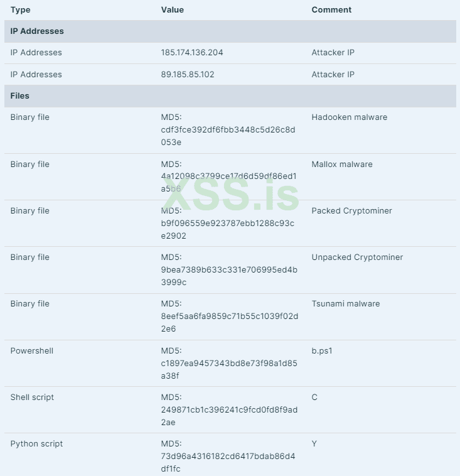Select the bold IP Addresses section header
Viewport: 460px width, 476px height.
pos(37,31)
